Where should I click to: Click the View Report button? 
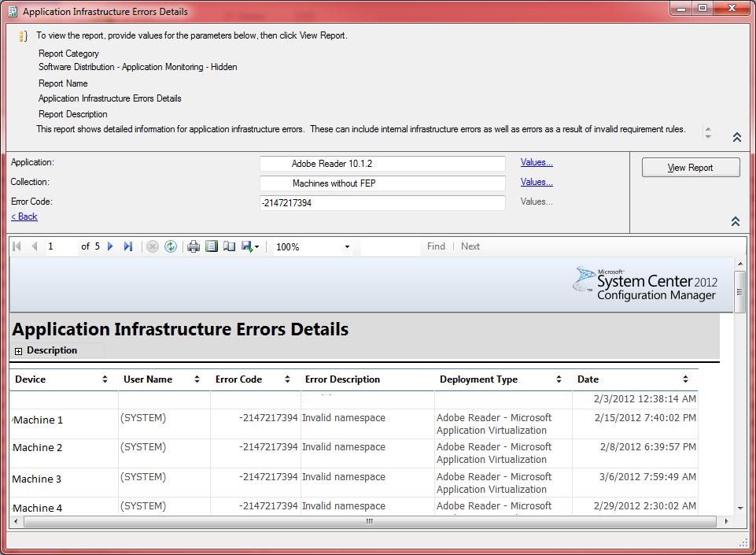[x=691, y=168]
